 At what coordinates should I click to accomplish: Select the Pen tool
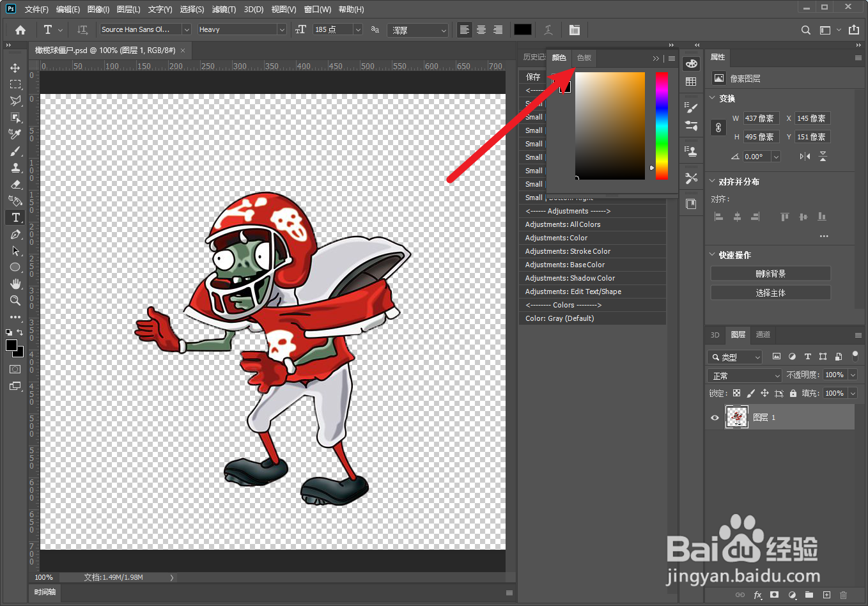[x=15, y=235]
